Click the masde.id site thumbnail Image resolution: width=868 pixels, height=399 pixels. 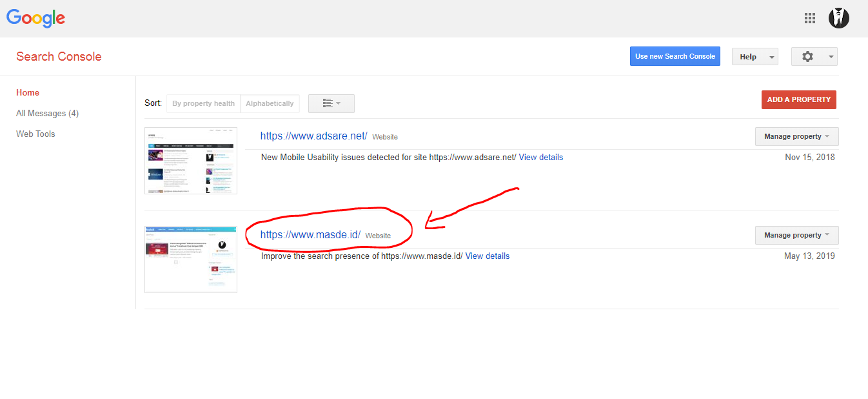coord(191,260)
